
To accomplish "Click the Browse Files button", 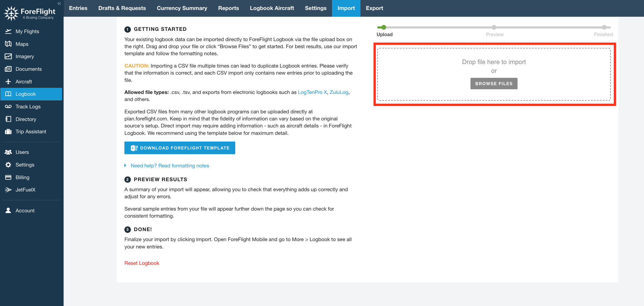I will [x=494, y=84].
